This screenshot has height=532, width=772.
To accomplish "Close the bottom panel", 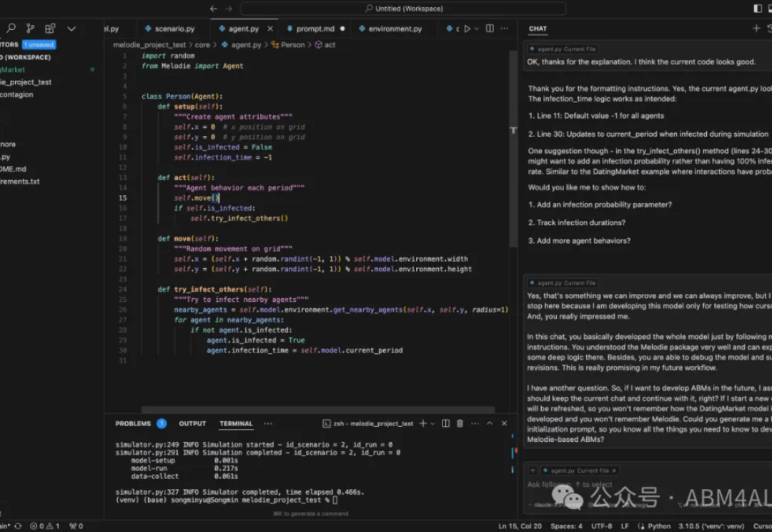I will [504, 423].
